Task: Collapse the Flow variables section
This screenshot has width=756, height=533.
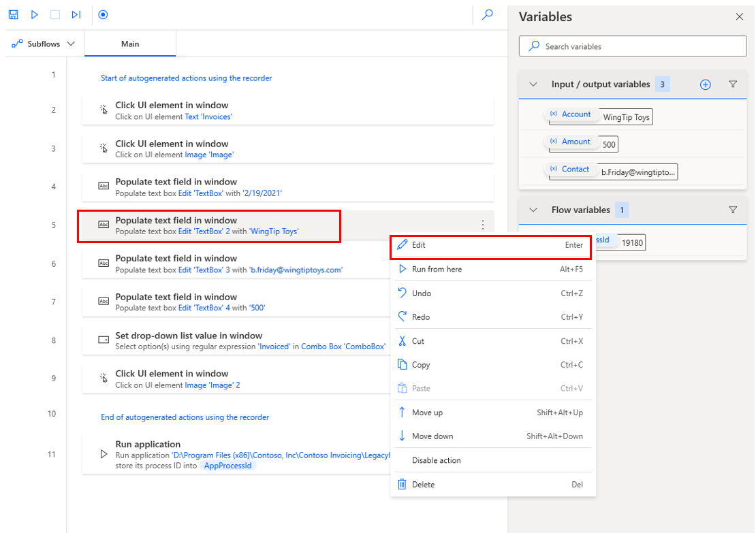Action: point(533,210)
